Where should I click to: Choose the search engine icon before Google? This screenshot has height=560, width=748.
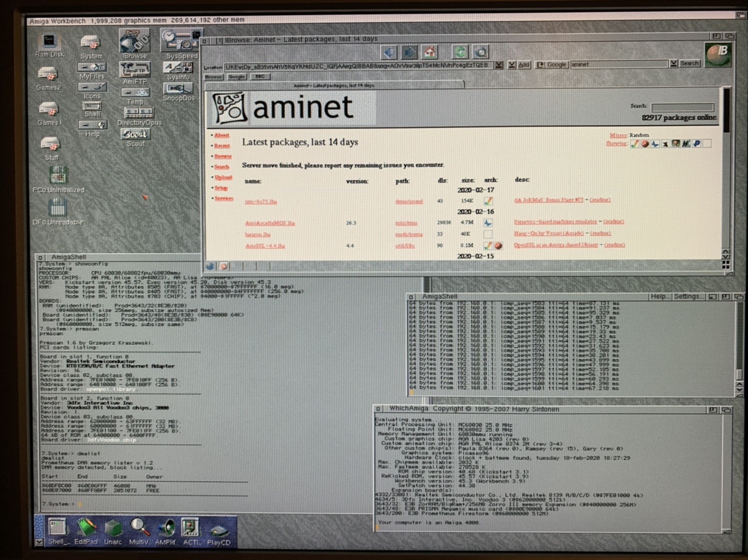[x=540, y=65]
